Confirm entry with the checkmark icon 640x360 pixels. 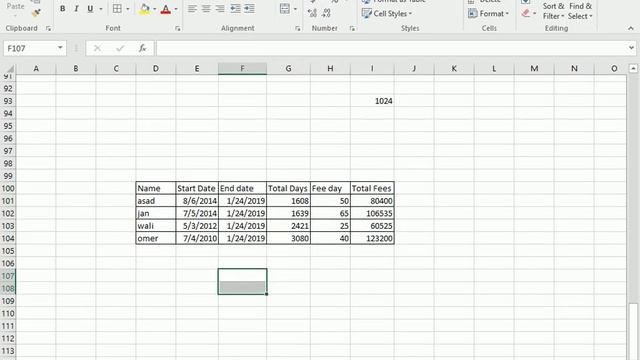click(x=120, y=48)
